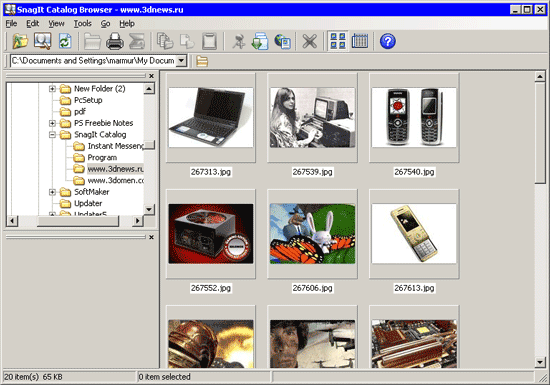Screen dimensions: 550x385
Task: Open help with the question mark icon
Action: tap(388, 41)
